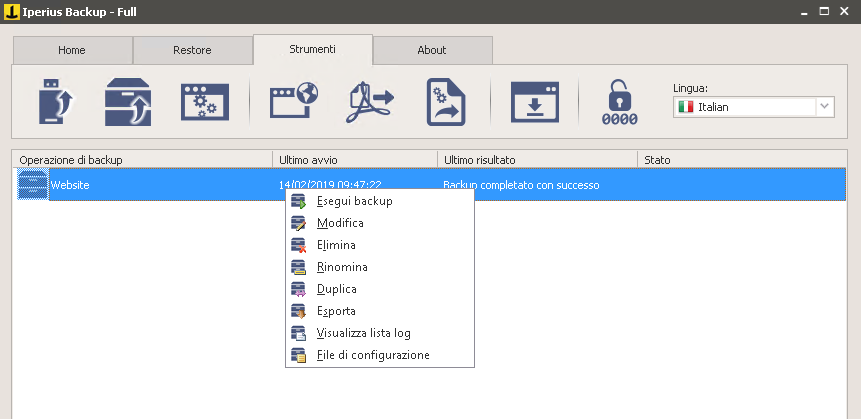Image resolution: width=861 pixels, height=419 pixels.
Task: Click Elimina in the context menu
Action: click(379, 245)
